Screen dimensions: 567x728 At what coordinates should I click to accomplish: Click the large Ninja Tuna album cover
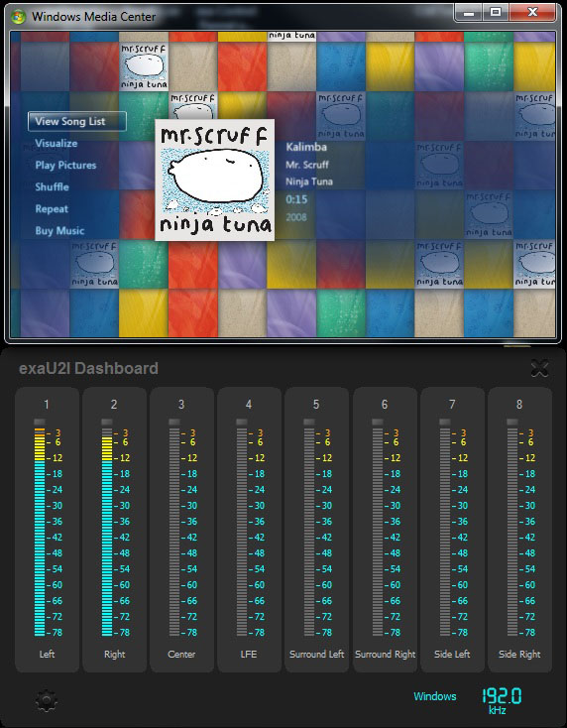(214, 181)
